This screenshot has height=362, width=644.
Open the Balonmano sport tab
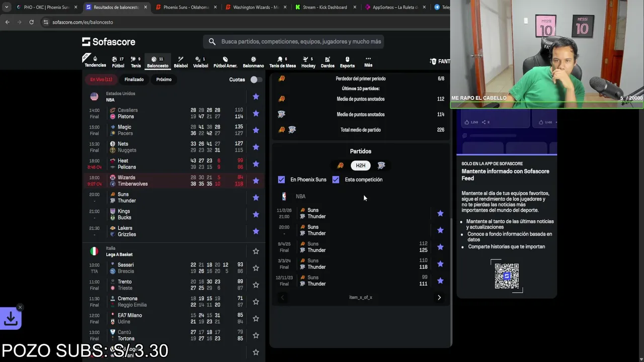pos(253,62)
